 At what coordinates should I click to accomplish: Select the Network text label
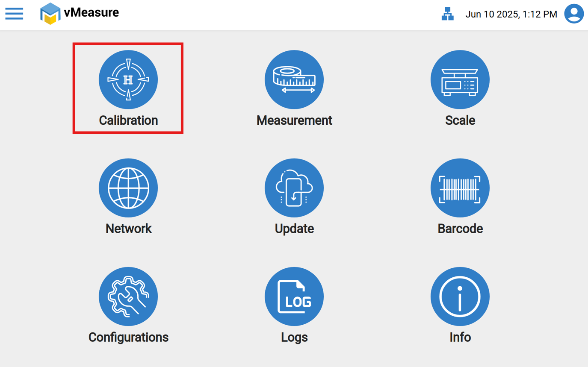pos(128,229)
